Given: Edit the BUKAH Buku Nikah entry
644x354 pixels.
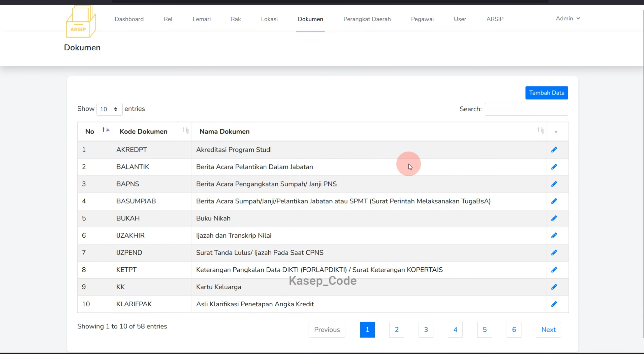Looking at the screenshot, I should [x=554, y=218].
